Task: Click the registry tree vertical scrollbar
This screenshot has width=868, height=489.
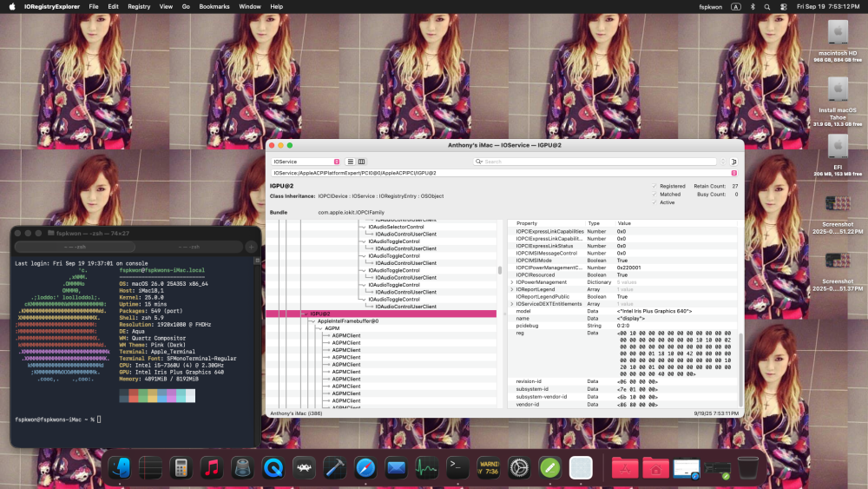Action: pos(500,270)
